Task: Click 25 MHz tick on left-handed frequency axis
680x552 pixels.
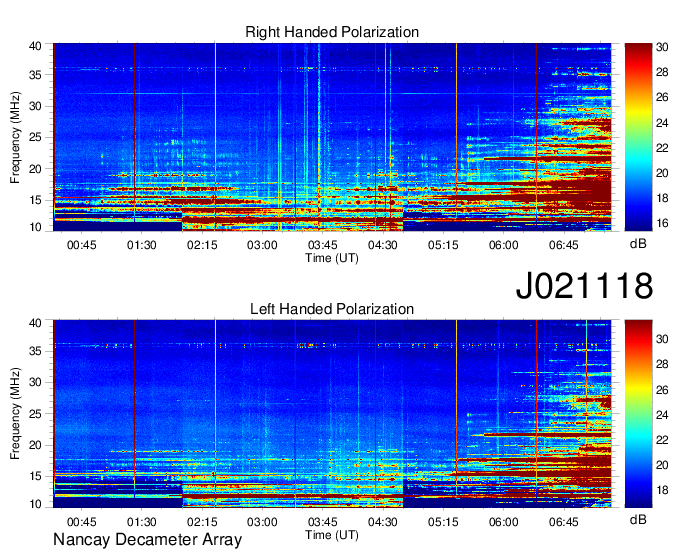Action: (35, 414)
